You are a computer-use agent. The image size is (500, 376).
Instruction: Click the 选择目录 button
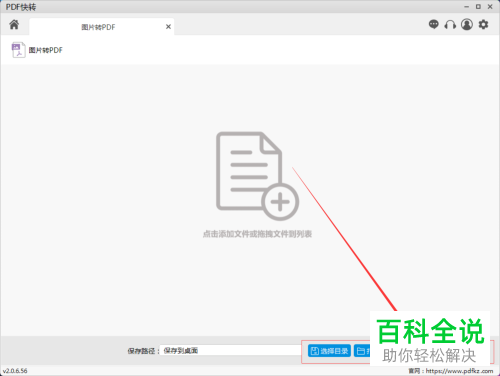(x=329, y=351)
